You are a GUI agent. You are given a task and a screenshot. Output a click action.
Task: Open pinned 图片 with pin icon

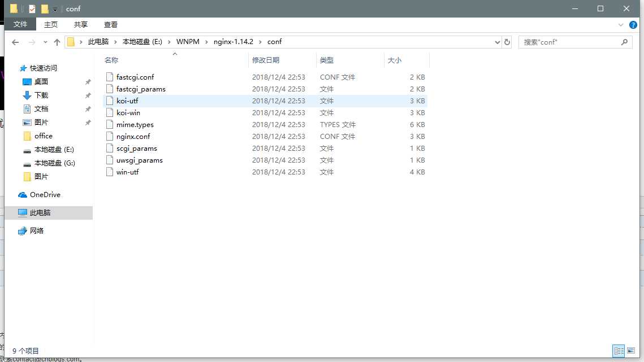tap(41, 123)
